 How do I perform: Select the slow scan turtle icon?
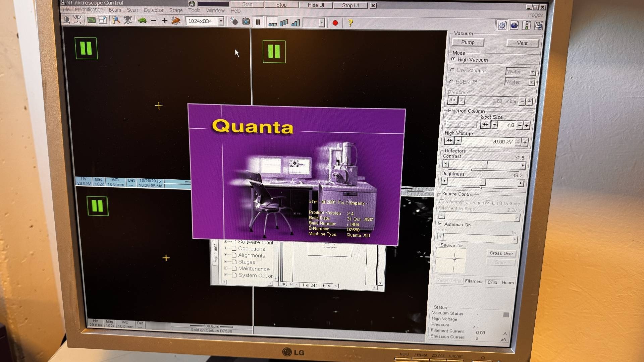point(142,20)
